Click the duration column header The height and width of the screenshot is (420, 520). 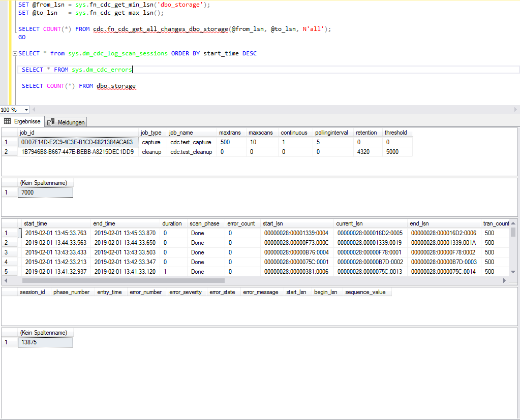click(x=173, y=223)
